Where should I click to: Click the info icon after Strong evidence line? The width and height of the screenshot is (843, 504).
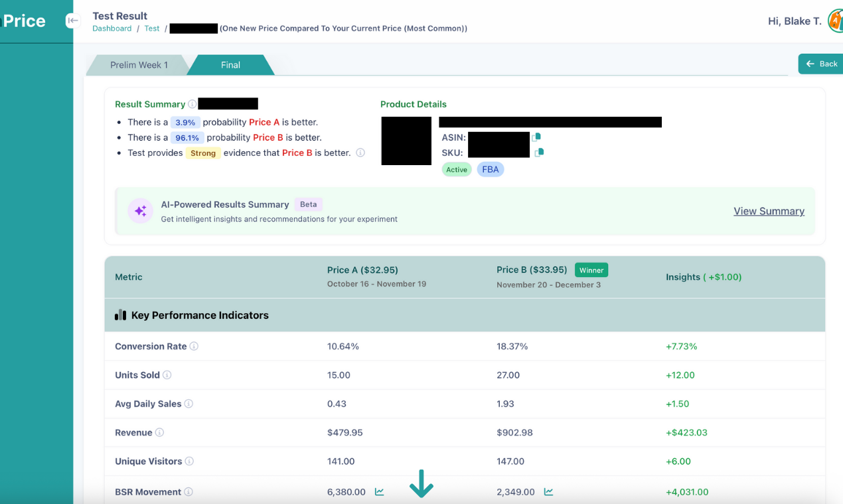click(x=360, y=153)
